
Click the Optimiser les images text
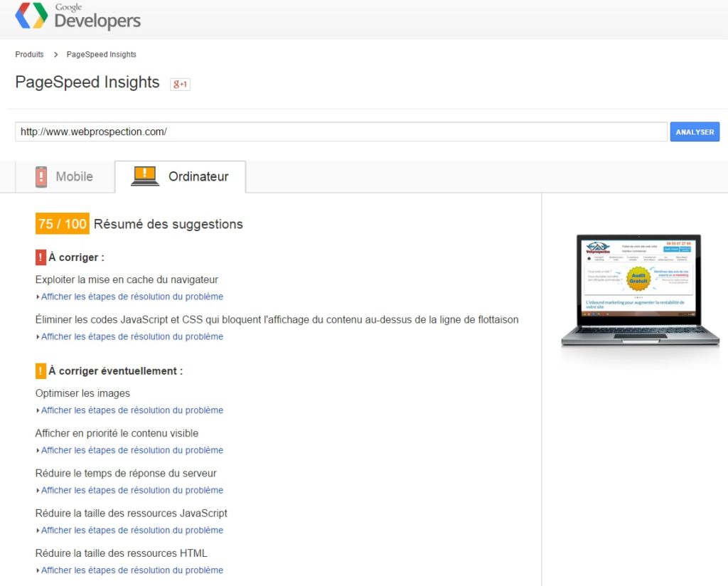[82, 393]
